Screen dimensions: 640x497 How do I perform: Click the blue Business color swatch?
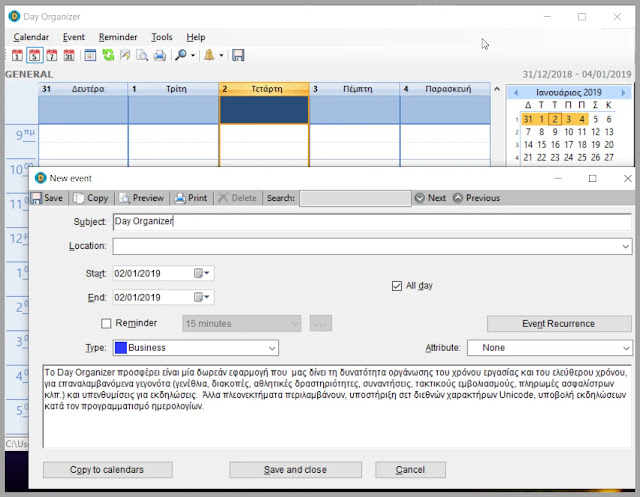(121, 348)
